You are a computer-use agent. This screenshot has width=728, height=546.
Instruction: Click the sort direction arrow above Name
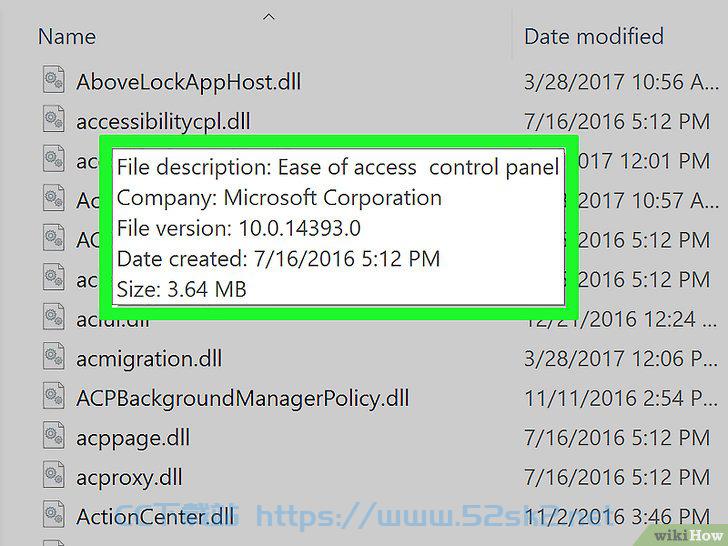click(x=269, y=17)
